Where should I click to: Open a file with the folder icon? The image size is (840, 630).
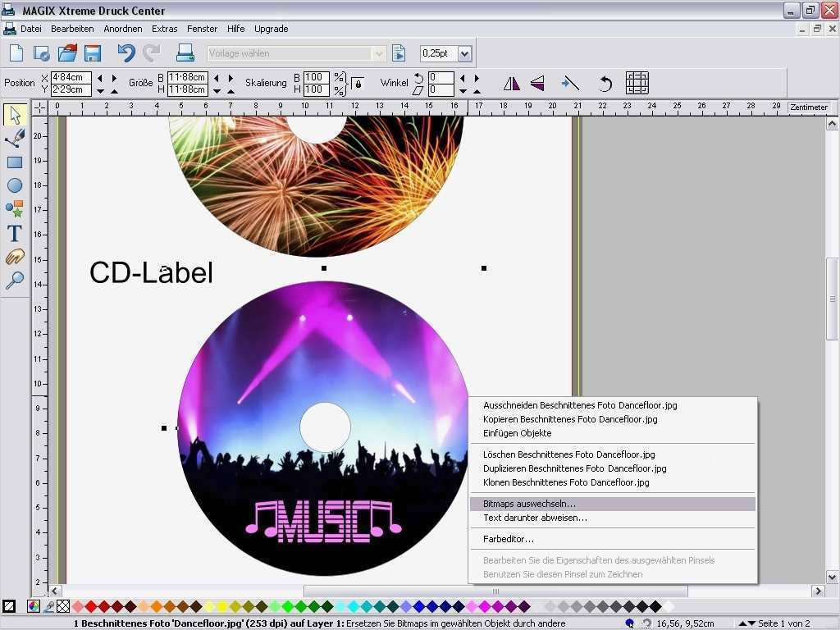click(67, 53)
